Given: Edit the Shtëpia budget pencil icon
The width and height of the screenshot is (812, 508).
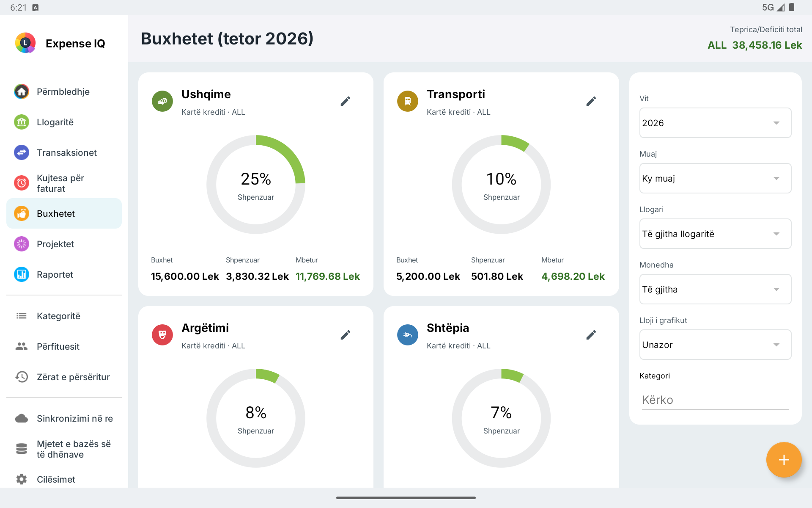Looking at the screenshot, I should click(591, 335).
